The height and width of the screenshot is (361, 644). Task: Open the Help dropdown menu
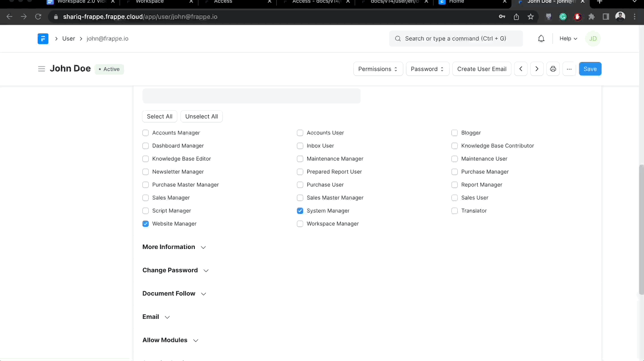[568, 39]
